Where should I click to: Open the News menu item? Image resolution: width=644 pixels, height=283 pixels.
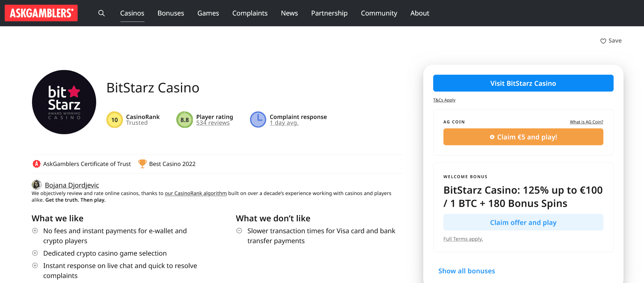[289, 13]
